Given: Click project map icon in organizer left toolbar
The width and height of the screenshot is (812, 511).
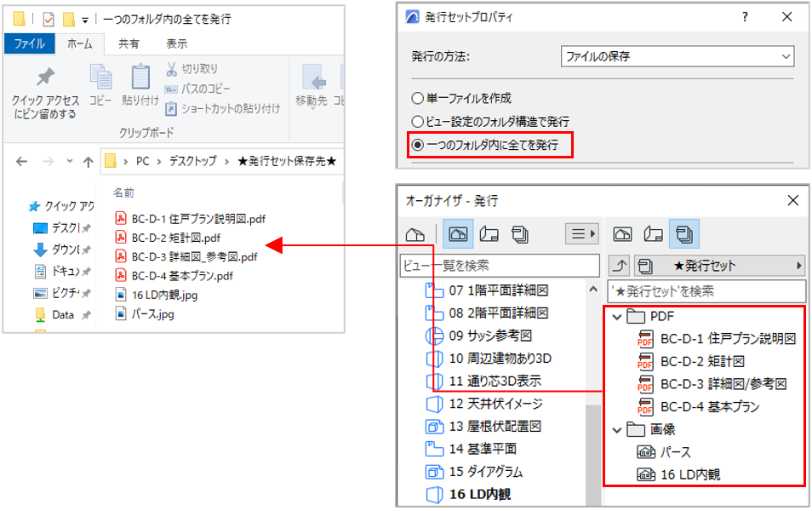Looking at the screenshot, I should coord(415,234).
